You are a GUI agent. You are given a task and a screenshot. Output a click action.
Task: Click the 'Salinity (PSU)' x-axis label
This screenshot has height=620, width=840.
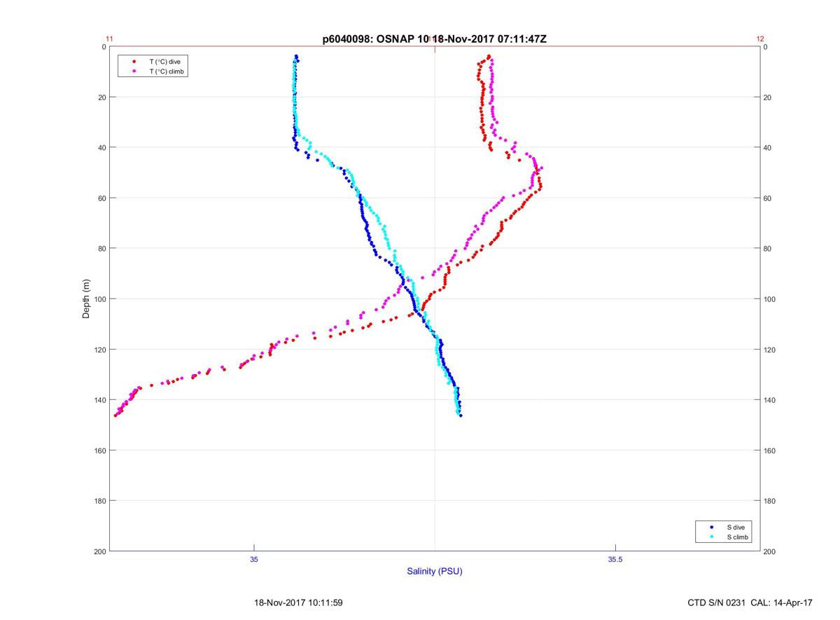(435, 572)
